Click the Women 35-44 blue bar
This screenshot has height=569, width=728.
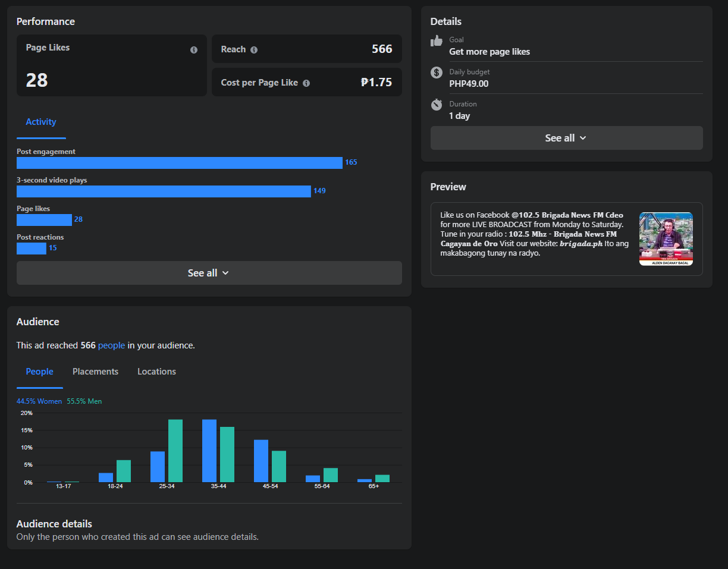tap(209, 451)
